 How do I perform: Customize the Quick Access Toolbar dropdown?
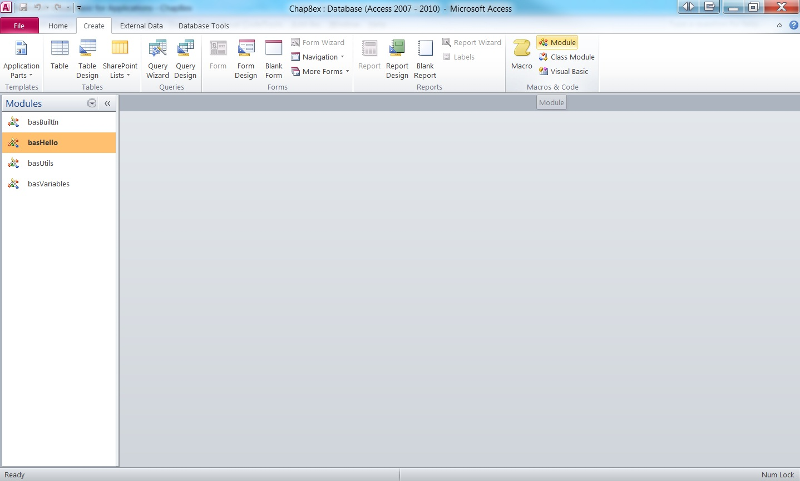79,8
